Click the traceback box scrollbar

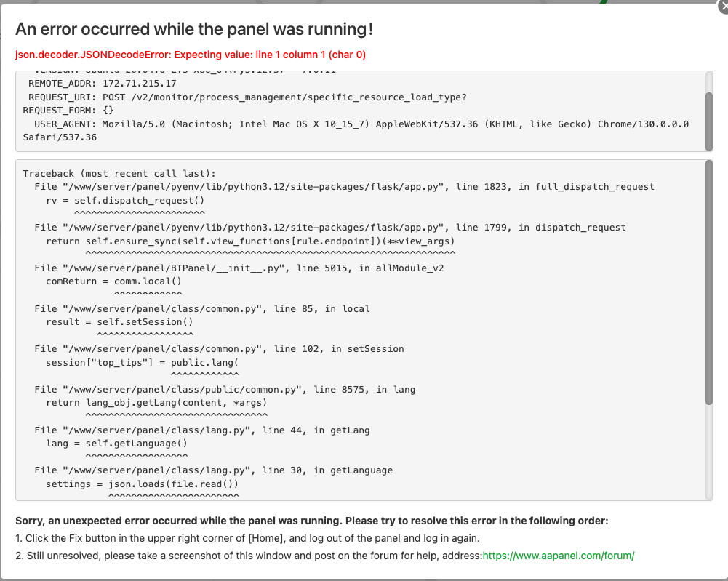709,284
